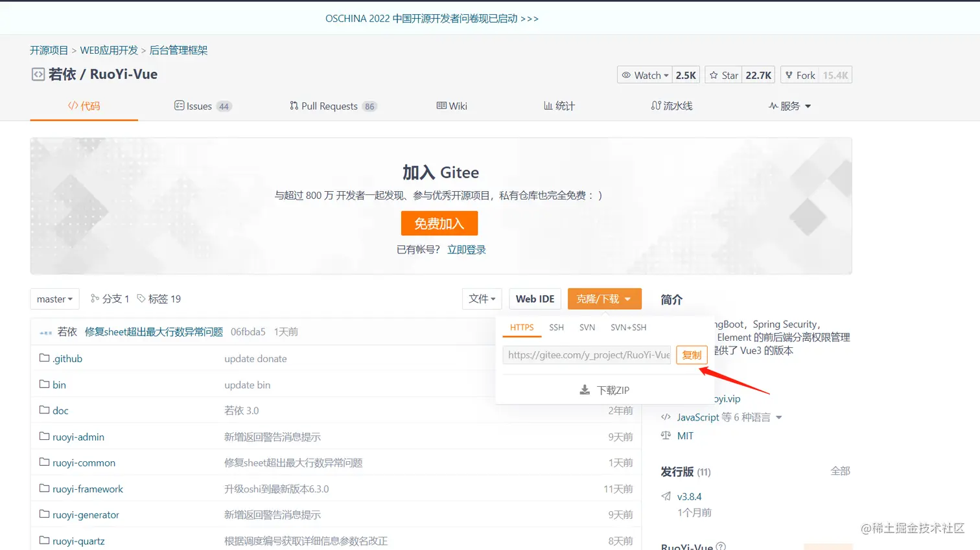The image size is (980, 550).
Task: Open the Wiki tab
Action: click(452, 106)
